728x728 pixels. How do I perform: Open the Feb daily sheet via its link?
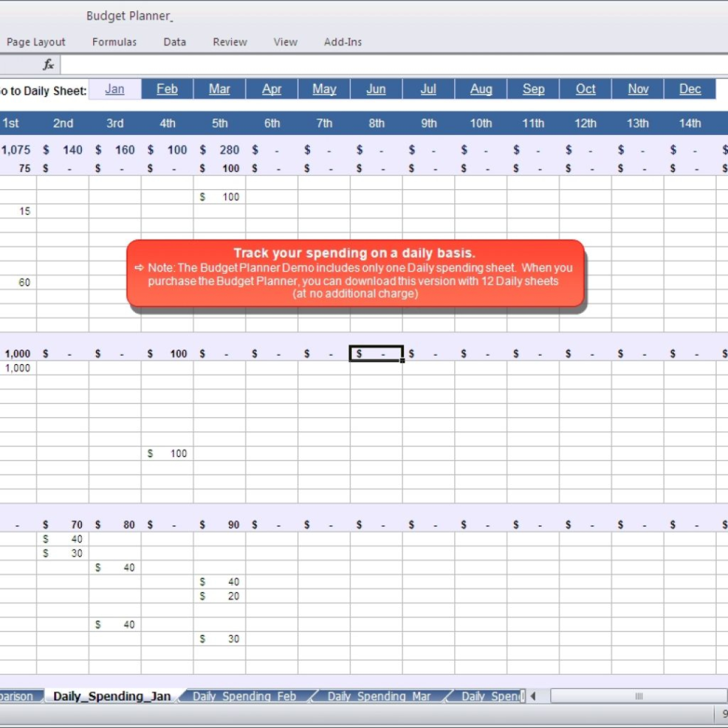[167, 89]
